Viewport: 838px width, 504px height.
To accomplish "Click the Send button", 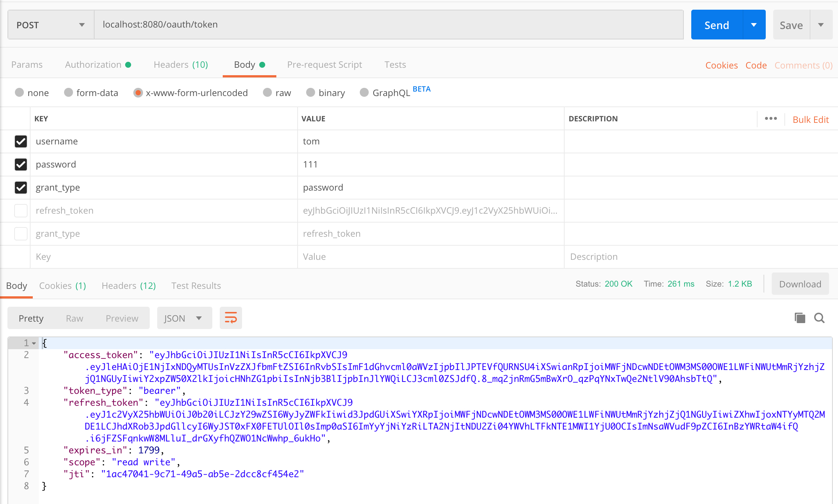I will [717, 25].
